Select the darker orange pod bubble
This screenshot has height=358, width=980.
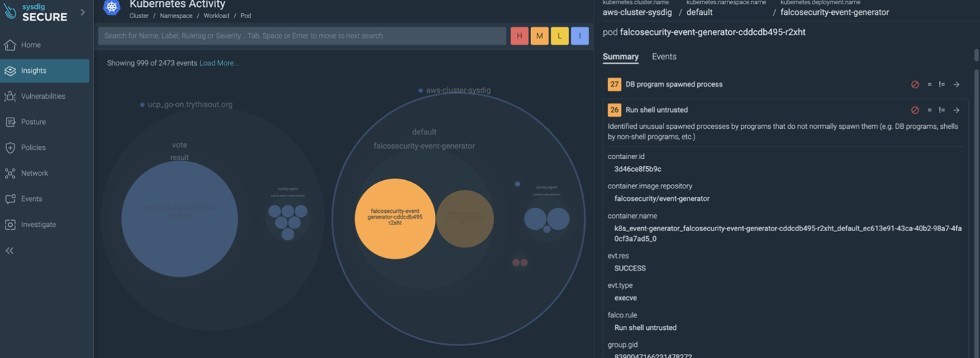point(465,219)
